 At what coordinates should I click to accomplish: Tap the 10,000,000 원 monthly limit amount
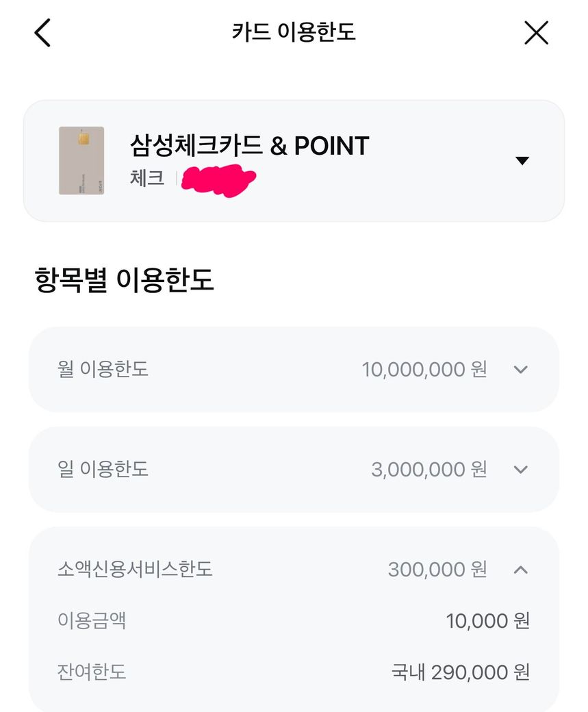point(424,369)
